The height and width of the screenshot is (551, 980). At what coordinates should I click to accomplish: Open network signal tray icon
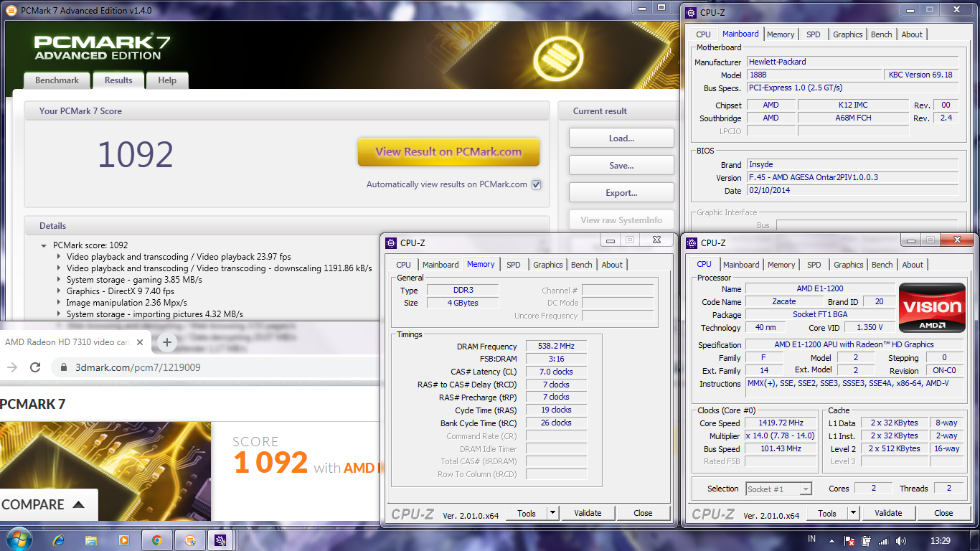[883, 541]
